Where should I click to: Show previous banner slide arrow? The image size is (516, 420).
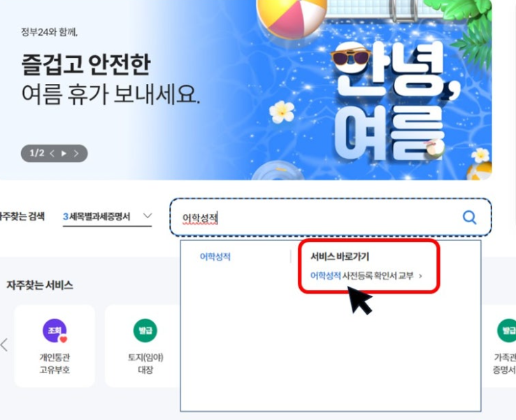[52, 153]
